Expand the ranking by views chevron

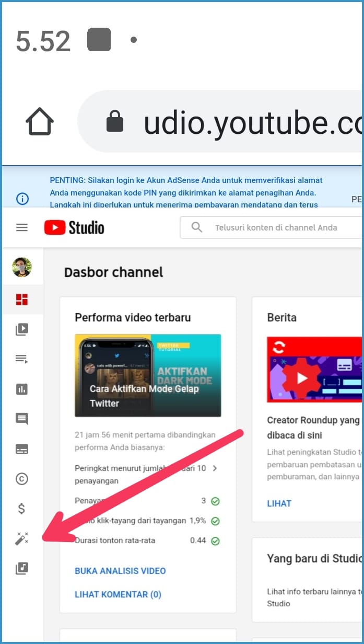pos(215,468)
